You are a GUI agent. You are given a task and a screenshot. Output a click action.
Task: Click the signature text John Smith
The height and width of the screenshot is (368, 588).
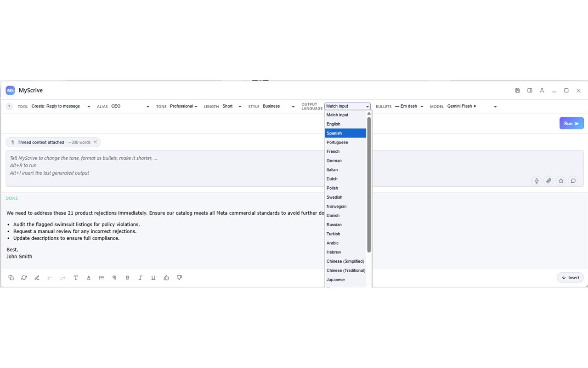19,257
